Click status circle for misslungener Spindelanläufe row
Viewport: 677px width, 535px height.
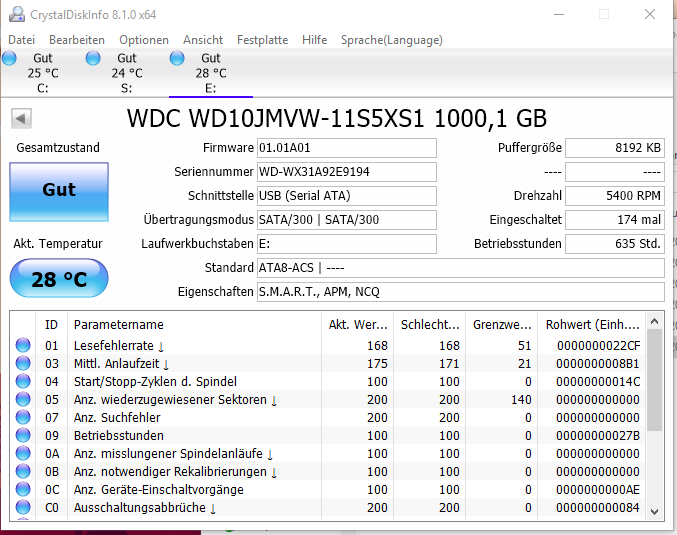click(x=23, y=453)
